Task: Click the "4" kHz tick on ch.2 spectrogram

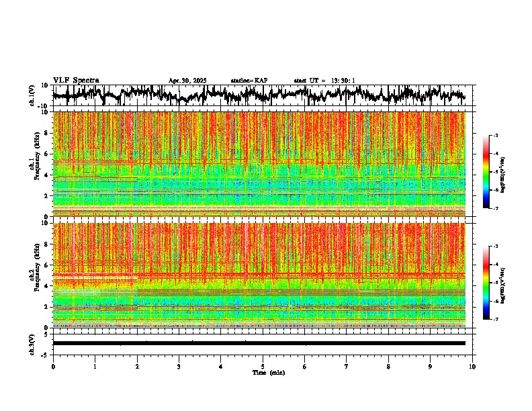Action: pyautogui.click(x=47, y=286)
